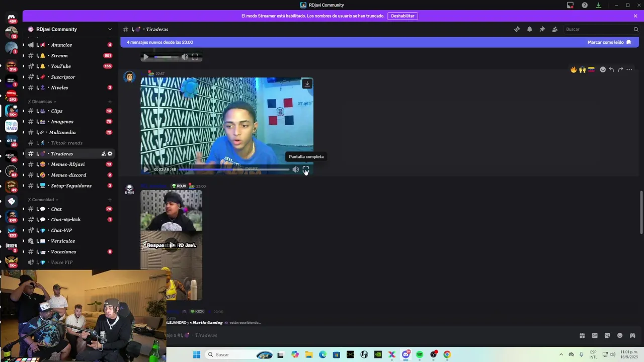This screenshot has width=644, height=362.
Task: Dismiss the Streamer mode banner with X
Action: click(635, 16)
